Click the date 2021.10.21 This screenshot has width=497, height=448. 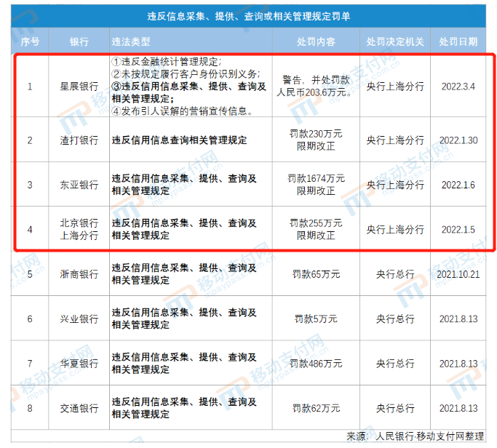coord(458,274)
